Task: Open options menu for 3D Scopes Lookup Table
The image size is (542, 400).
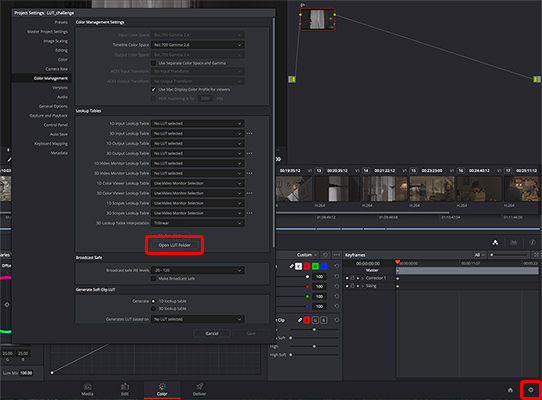Action: point(249,213)
